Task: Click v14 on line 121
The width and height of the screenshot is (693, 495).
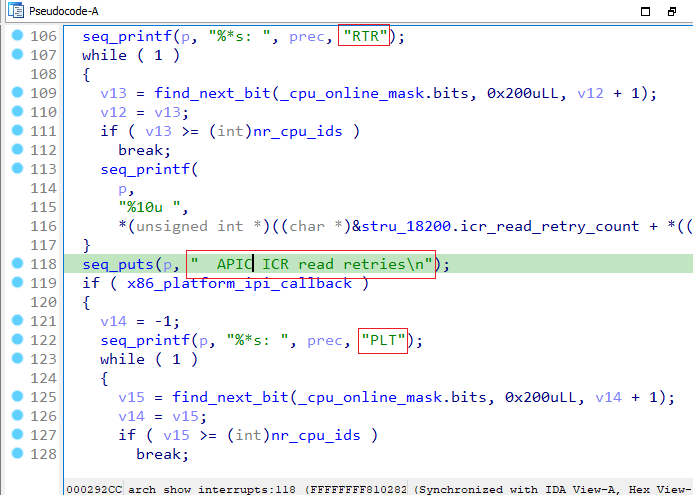Action: pos(114,321)
